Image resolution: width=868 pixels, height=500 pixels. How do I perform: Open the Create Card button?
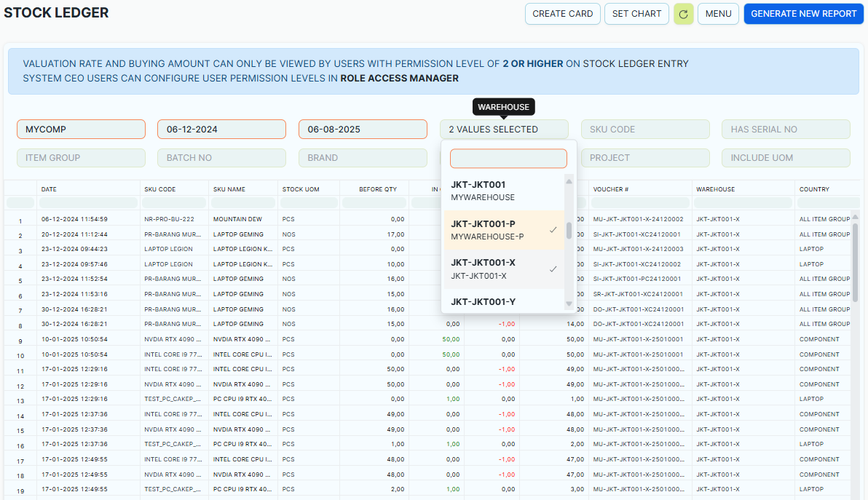pos(562,14)
